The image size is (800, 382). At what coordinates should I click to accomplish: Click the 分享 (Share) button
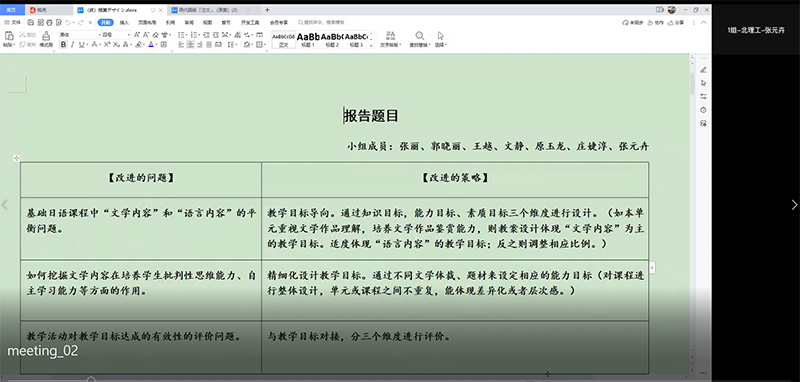[x=677, y=22]
